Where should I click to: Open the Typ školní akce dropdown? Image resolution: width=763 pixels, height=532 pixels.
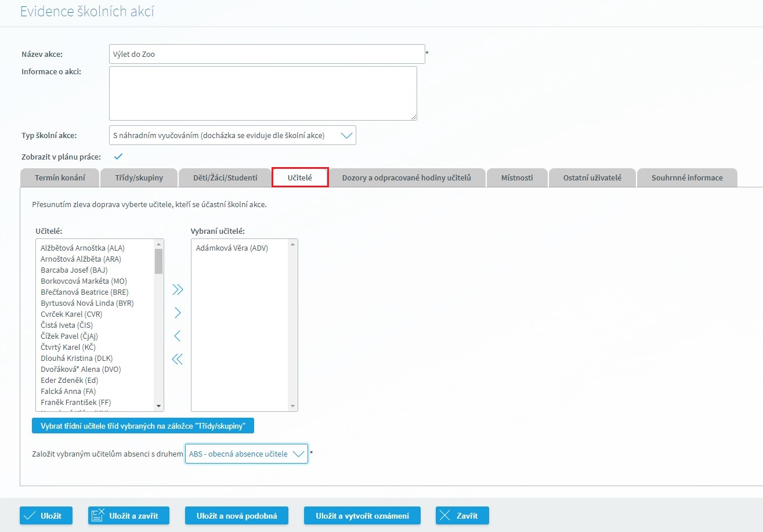[x=232, y=135]
